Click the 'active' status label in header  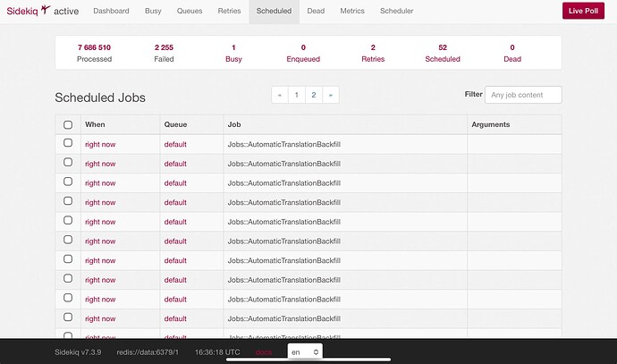(x=66, y=11)
